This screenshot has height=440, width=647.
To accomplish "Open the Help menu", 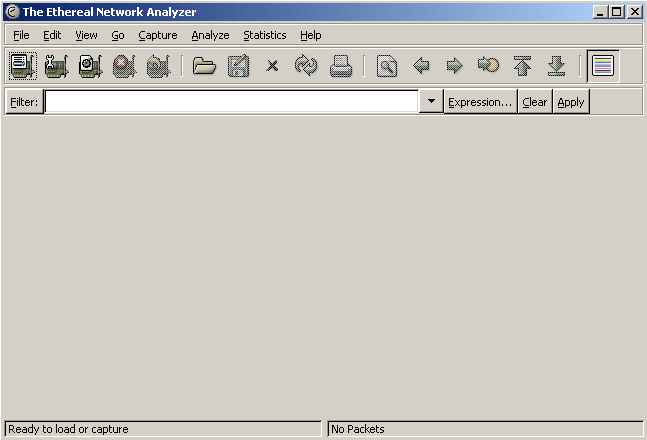I will click(310, 35).
